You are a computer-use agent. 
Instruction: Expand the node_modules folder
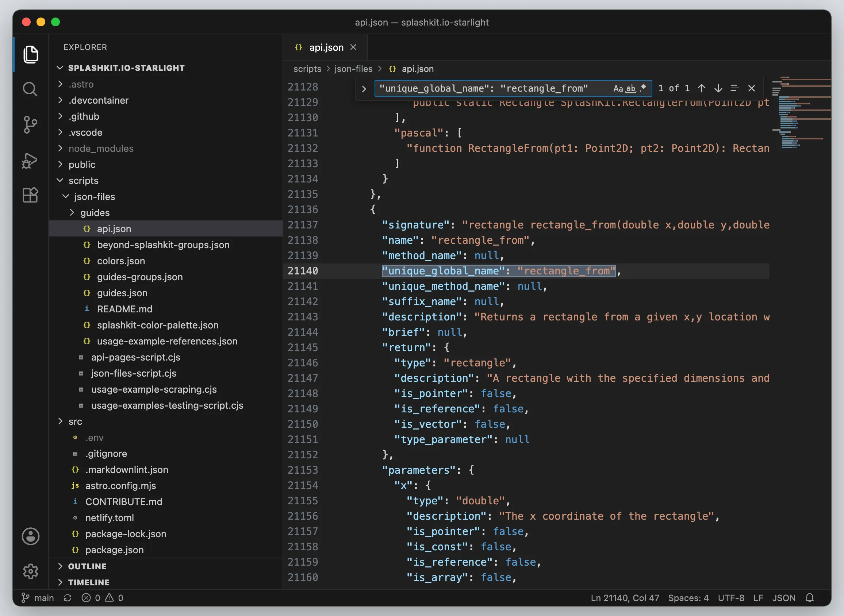pyautogui.click(x=166, y=149)
